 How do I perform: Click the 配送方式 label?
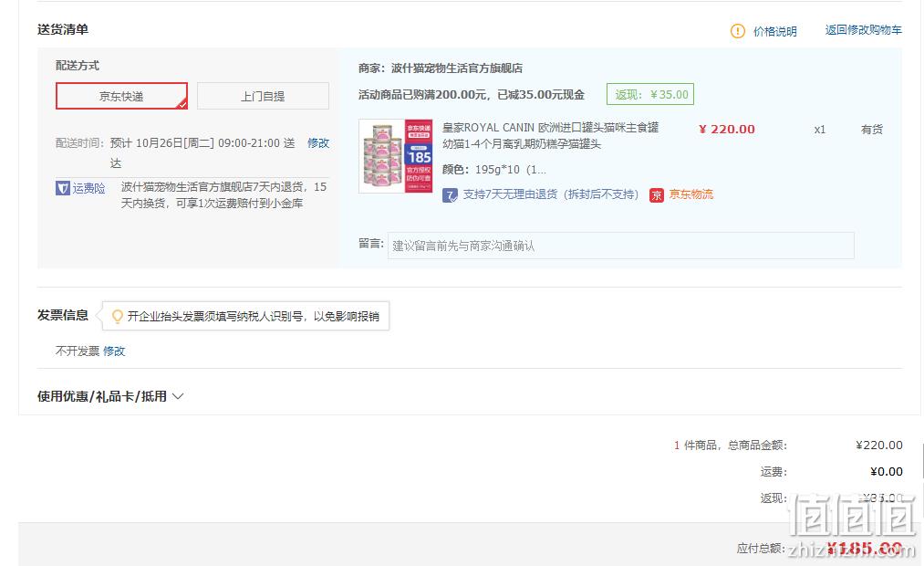[78, 66]
